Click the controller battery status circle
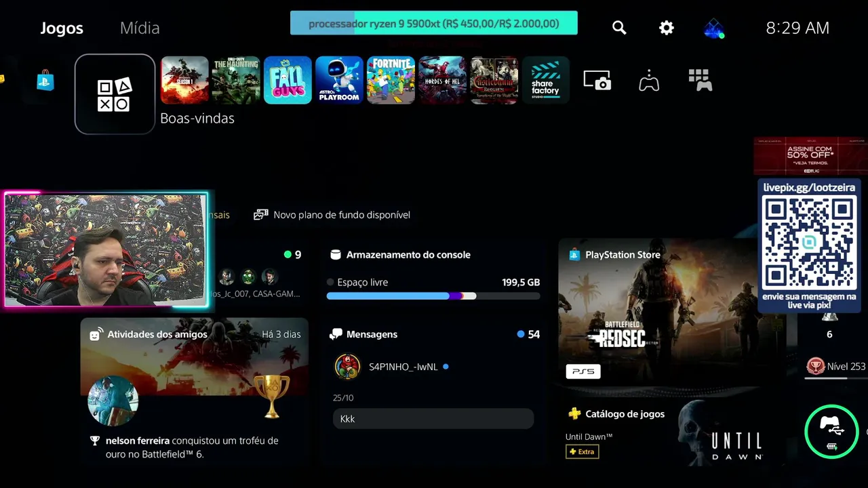Viewport: 868px width, 488px height. click(832, 432)
